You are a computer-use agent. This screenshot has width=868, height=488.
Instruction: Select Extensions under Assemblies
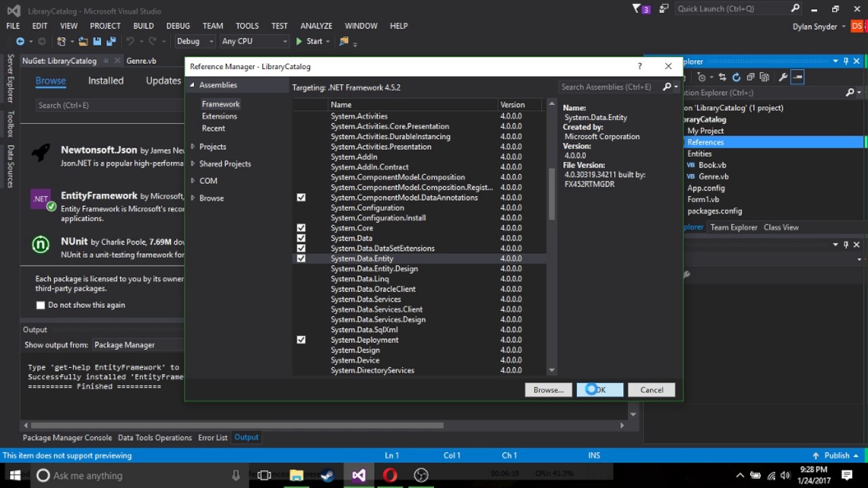[219, 116]
